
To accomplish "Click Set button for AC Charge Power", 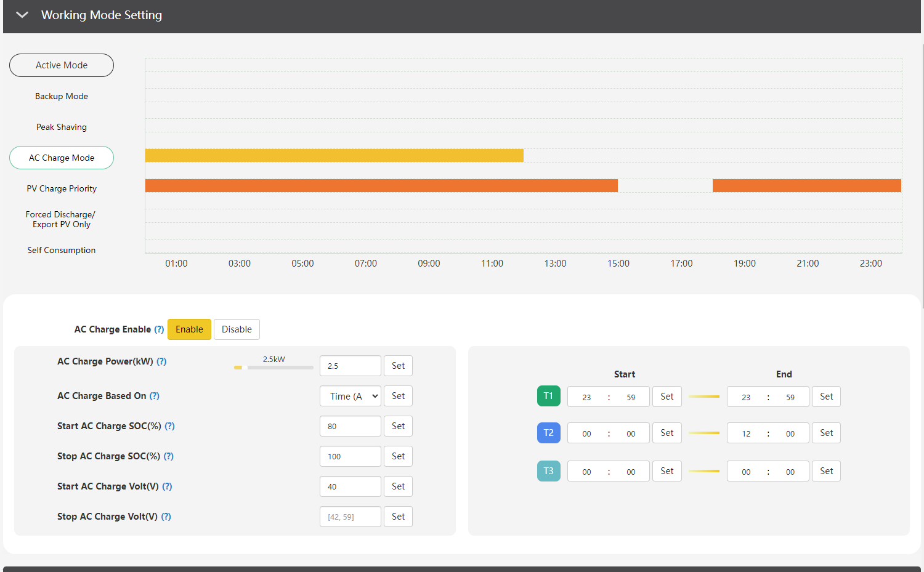I will (398, 366).
